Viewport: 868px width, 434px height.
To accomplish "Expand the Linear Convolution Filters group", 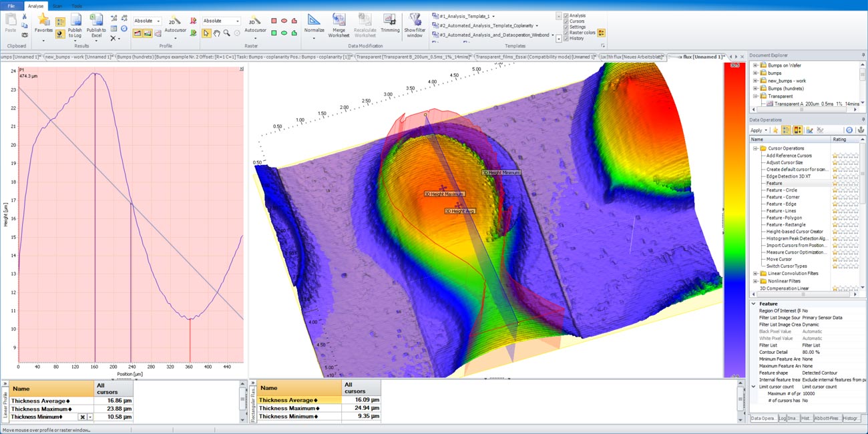I will (755, 274).
